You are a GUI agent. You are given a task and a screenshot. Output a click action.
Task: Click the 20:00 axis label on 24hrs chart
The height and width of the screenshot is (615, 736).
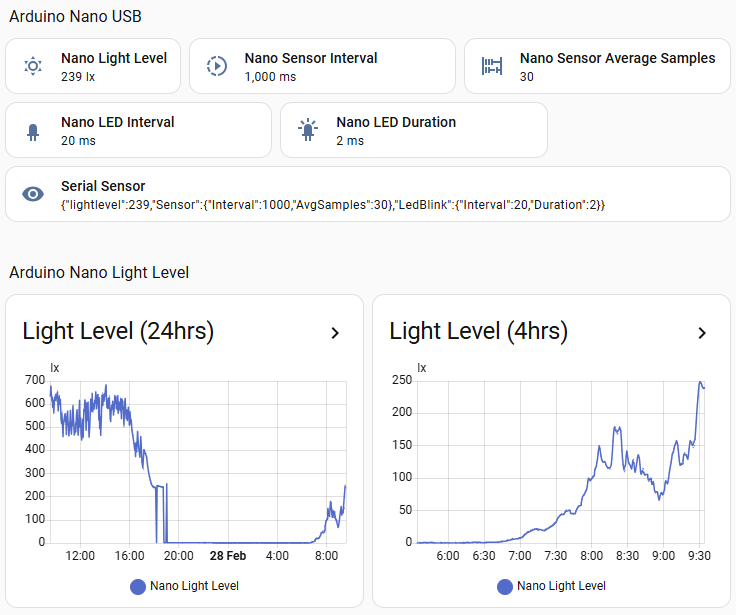[179, 556]
